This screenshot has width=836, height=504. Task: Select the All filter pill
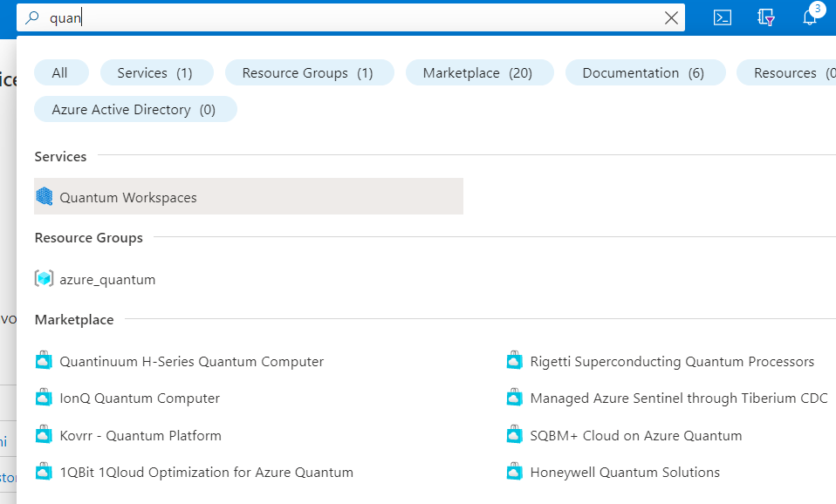[x=59, y=73]
